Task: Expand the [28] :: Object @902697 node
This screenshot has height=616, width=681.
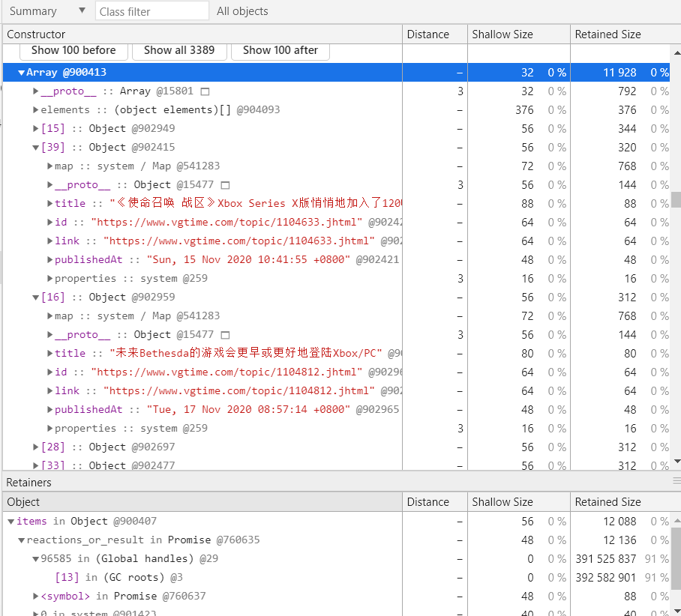Action: (36, 447)
